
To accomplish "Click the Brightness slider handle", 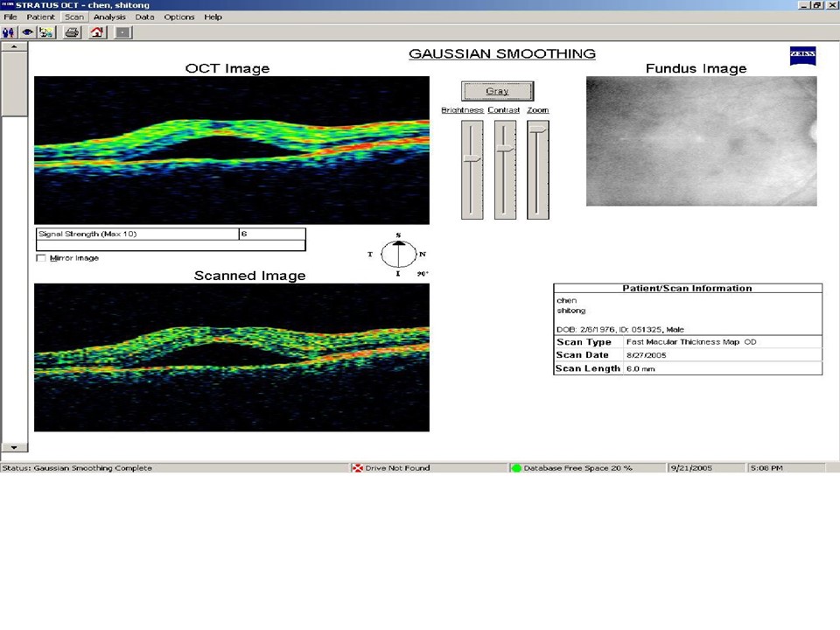I will tap(472, 158).
